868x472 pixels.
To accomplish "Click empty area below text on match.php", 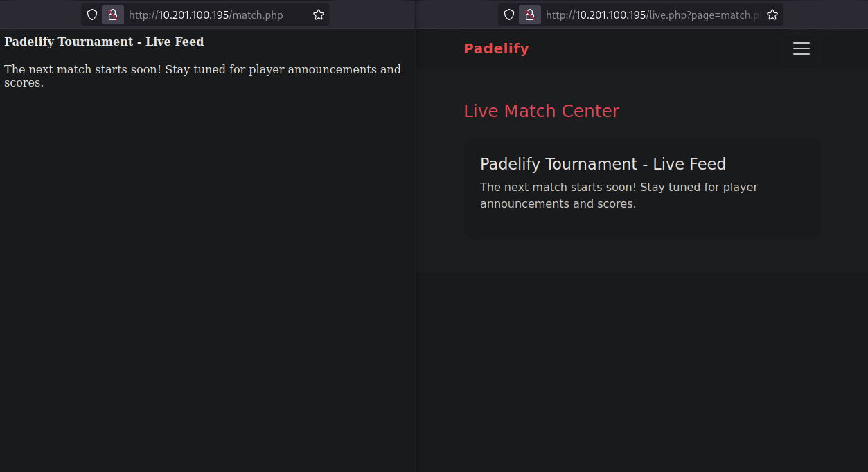I will (208, 277).
